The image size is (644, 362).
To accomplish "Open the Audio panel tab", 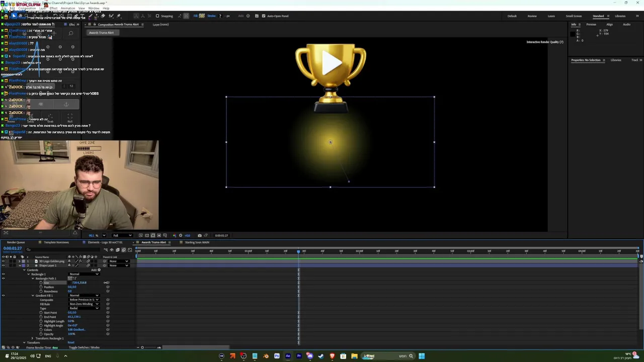I will click(x=626, y=24).
